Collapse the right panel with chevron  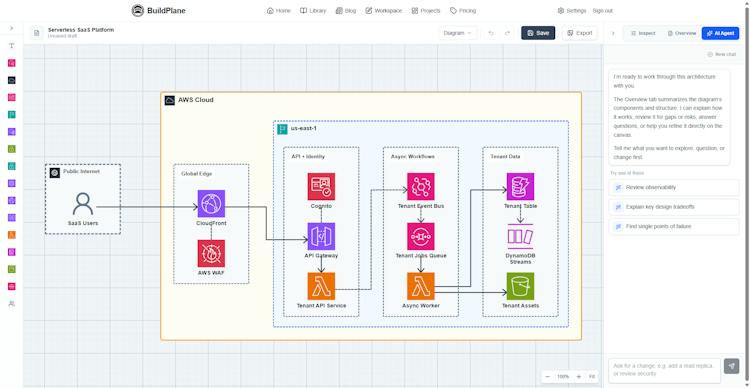click(613, 33)
